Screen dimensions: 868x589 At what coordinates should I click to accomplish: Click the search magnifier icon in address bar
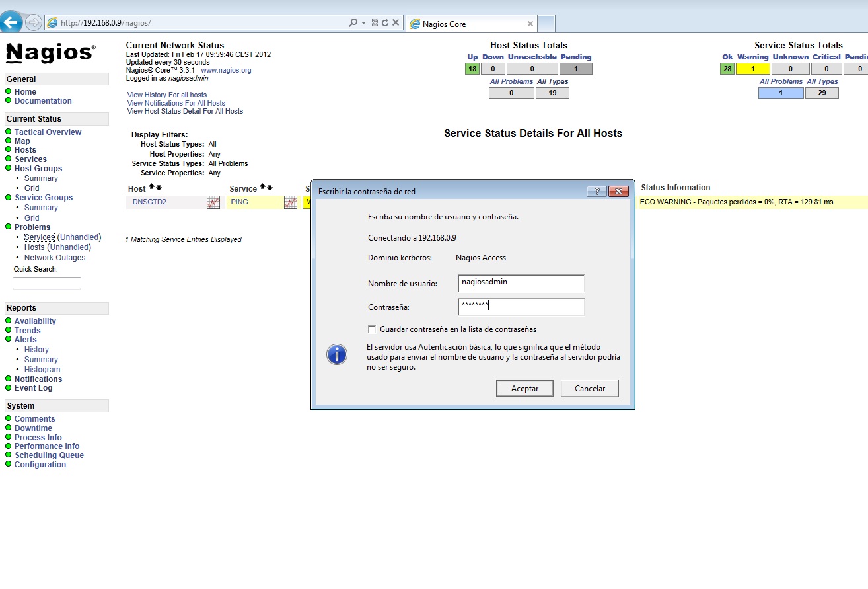tap(353, 22)
